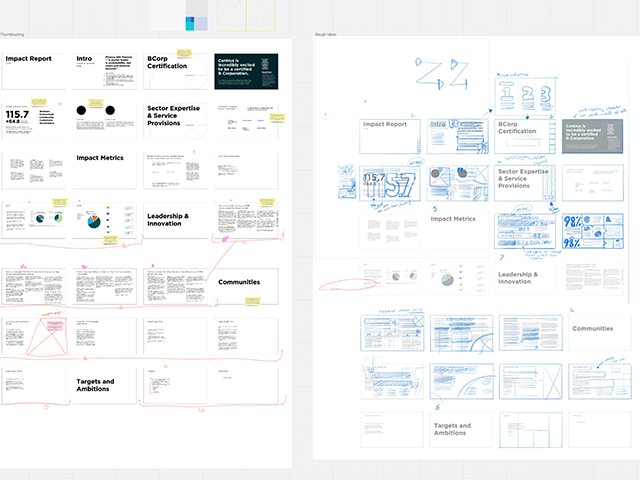640x480 pixels.
Task: Select Leadership & Innovation slide in Thumbnailing frame
Action: coord(176,220)
